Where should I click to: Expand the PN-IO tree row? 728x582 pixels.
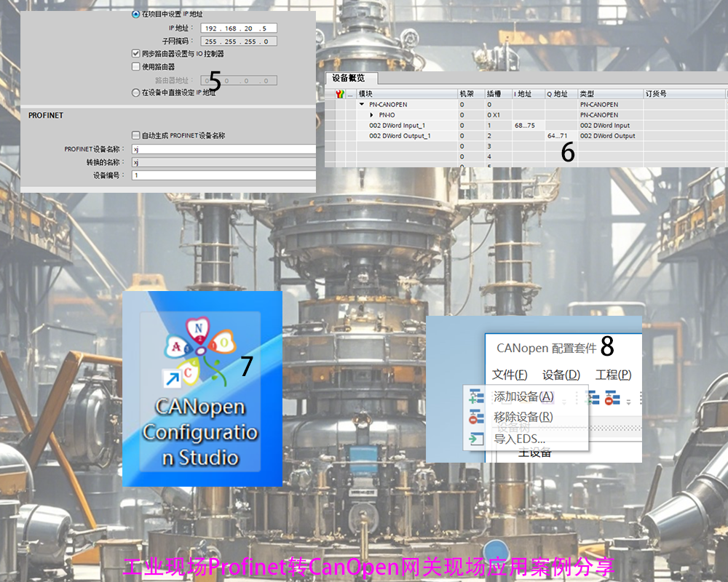[371, 115]
